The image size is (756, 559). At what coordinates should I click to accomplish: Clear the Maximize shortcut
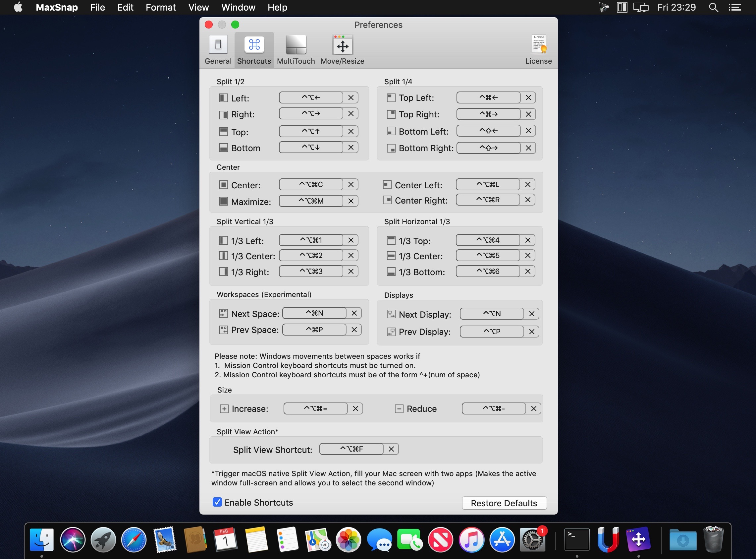[x=351, y=201]
